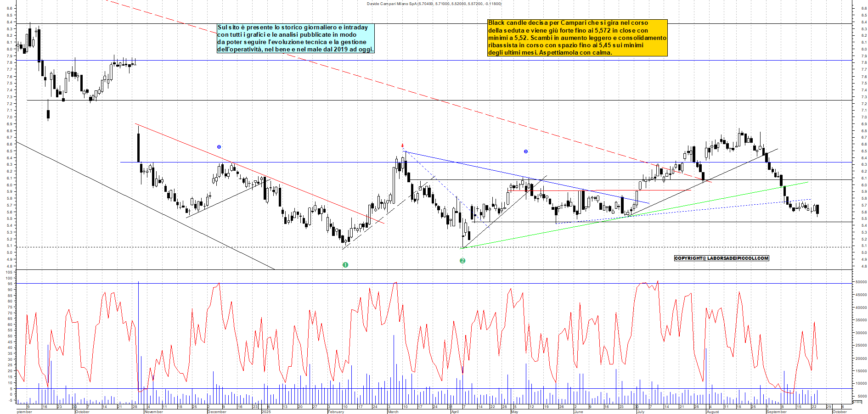Click 4.8 on the left price axis
This screenshot has height=414, width=868.
[x=9, y=266]
